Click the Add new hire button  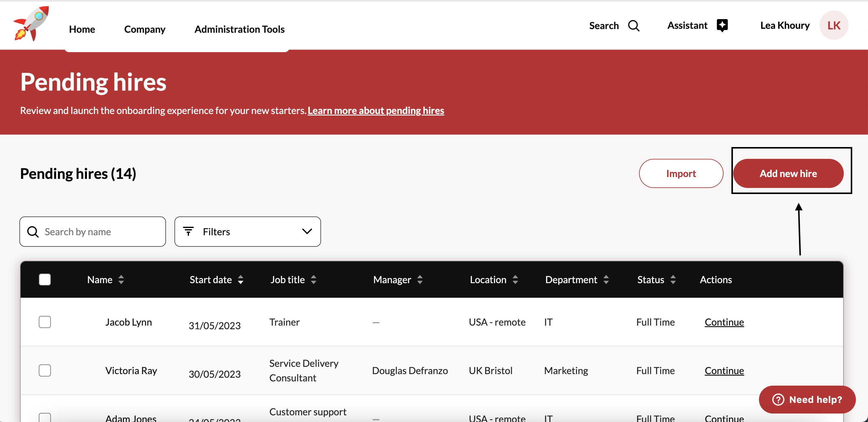pyautogui.click(x=788, y=173)
